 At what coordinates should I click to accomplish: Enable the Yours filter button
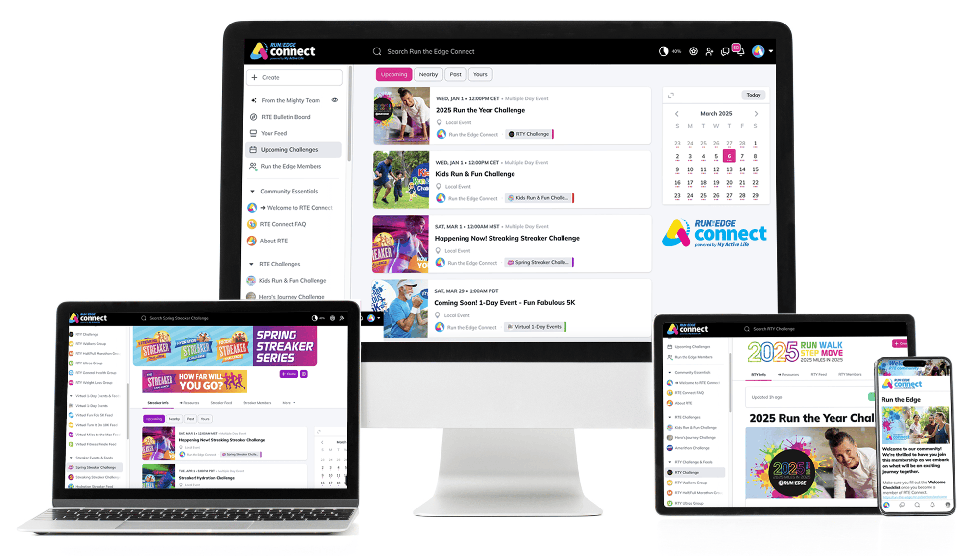tap(481, 74)
